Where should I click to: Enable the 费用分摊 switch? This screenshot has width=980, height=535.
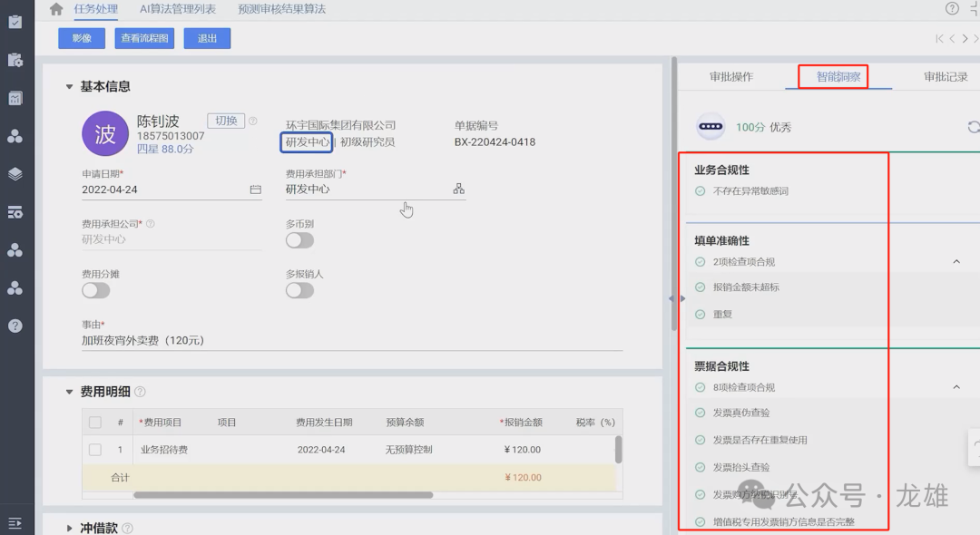pos(95,290)
